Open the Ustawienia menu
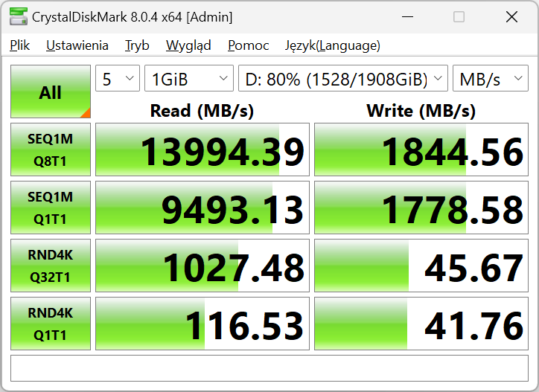The image size is (539, 392). (x=77, y=45)
